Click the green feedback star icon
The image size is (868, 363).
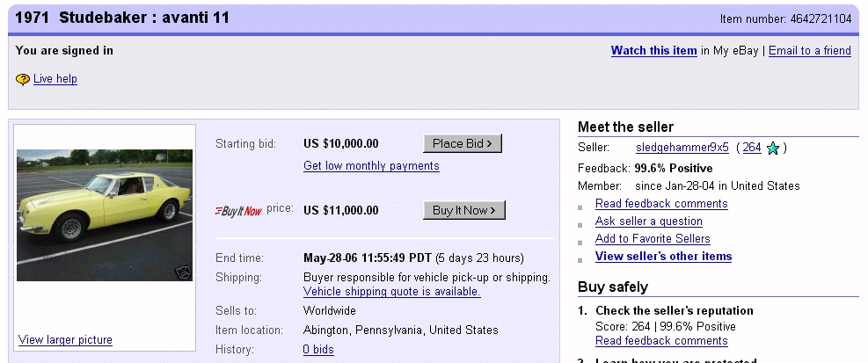(773, 149)
